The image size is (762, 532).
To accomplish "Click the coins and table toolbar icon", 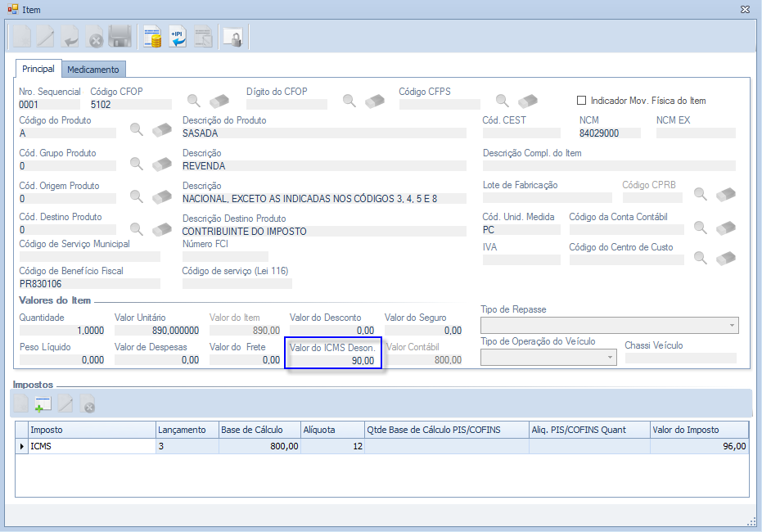I will pyautogui.click(x=152, y=37).
